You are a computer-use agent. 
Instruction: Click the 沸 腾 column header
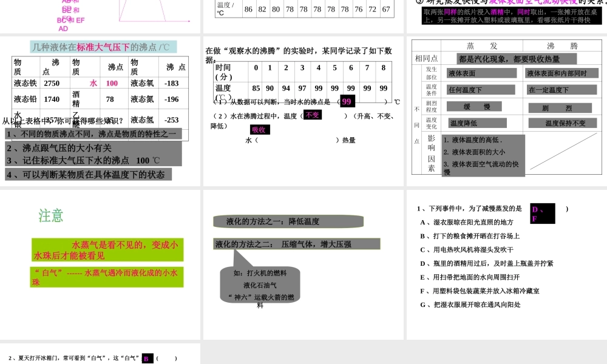pyautogui.click(x=562, y=46)
